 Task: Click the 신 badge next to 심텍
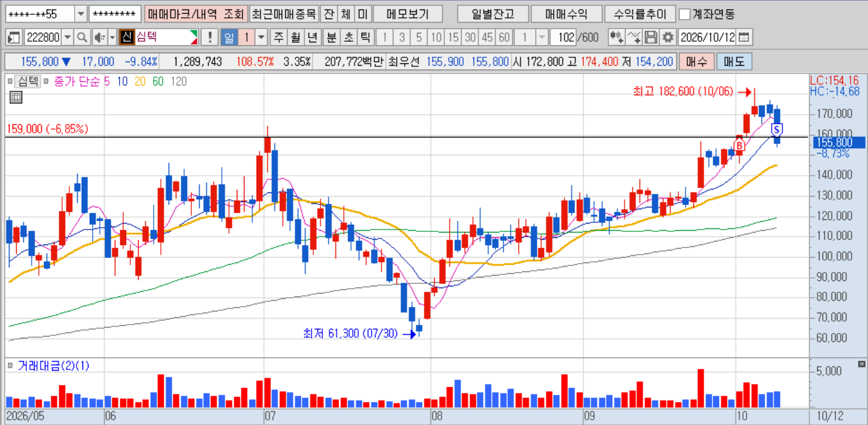[126, 38]
